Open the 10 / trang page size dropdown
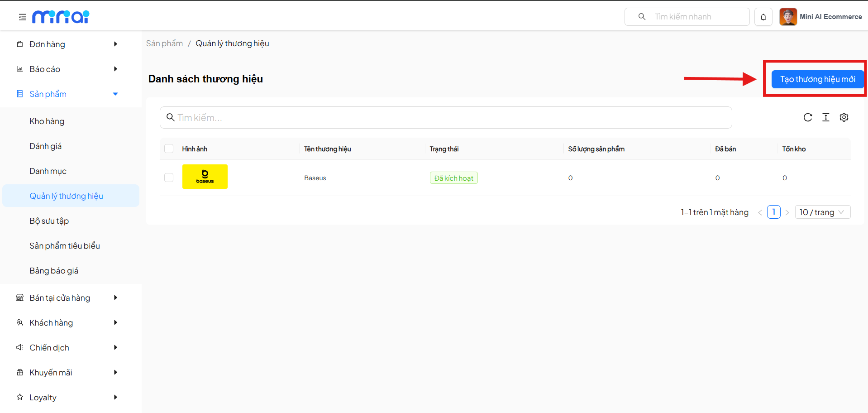 tap(822, 212)
